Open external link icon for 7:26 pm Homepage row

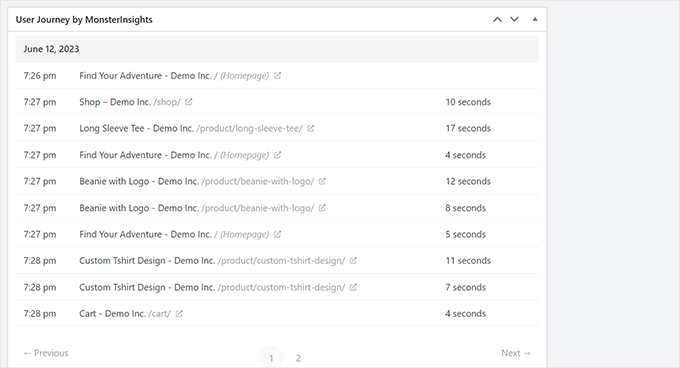coord(278,75)
